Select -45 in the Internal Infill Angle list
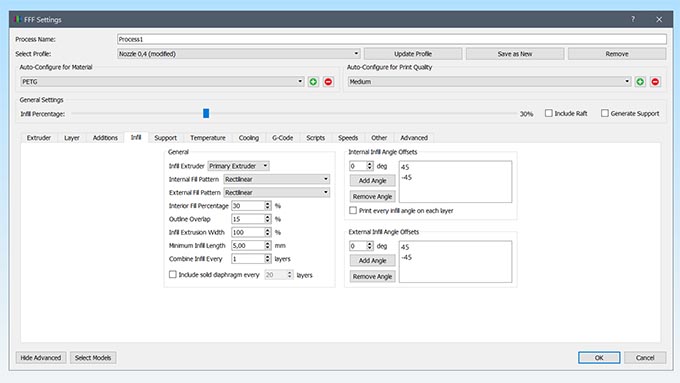Screen dimensions: 680x383 pyautogui.click(x=406, y=177)
